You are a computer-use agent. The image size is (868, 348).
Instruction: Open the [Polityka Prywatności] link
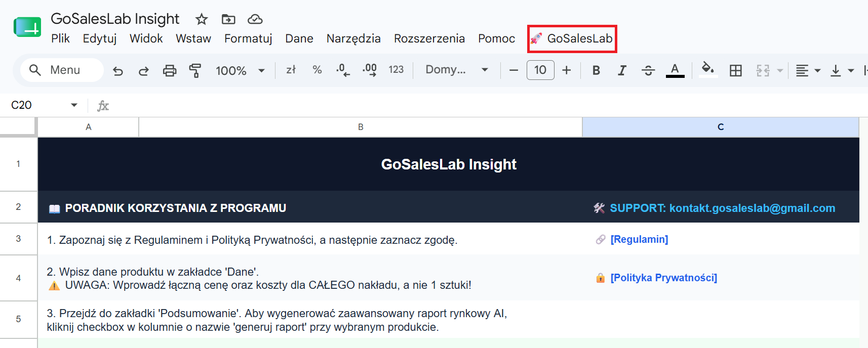pos(663,278)
